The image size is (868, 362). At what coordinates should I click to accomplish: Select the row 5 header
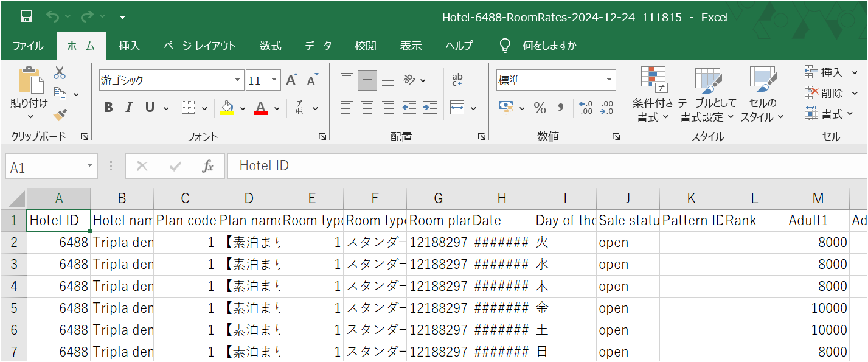[x=14, y=308]
